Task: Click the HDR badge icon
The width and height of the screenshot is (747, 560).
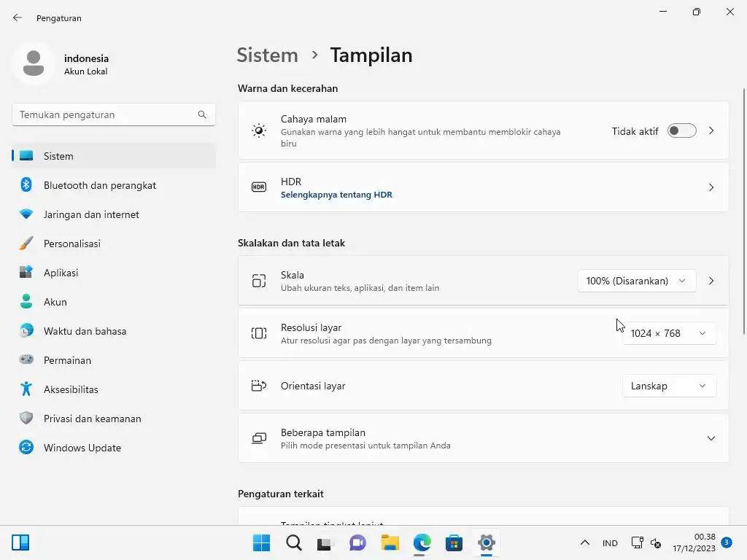Action: click(259, 187)
